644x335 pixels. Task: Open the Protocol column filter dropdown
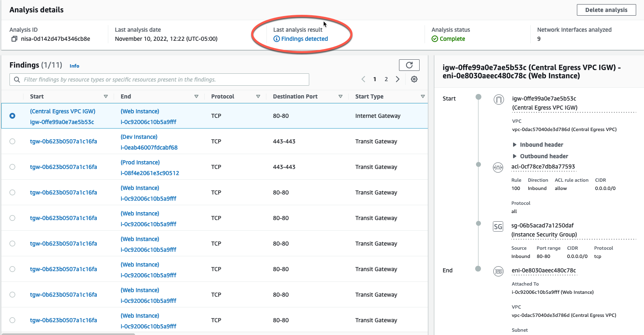coord(259,96)
